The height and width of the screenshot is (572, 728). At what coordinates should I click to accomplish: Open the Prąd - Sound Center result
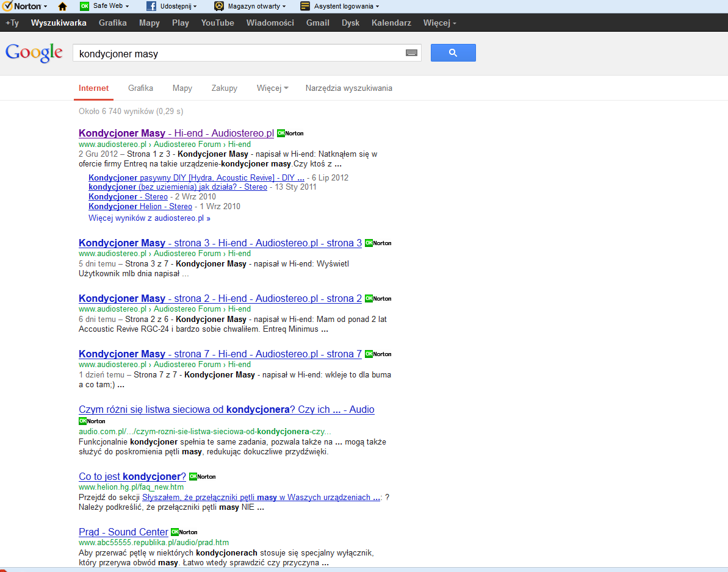123,532
